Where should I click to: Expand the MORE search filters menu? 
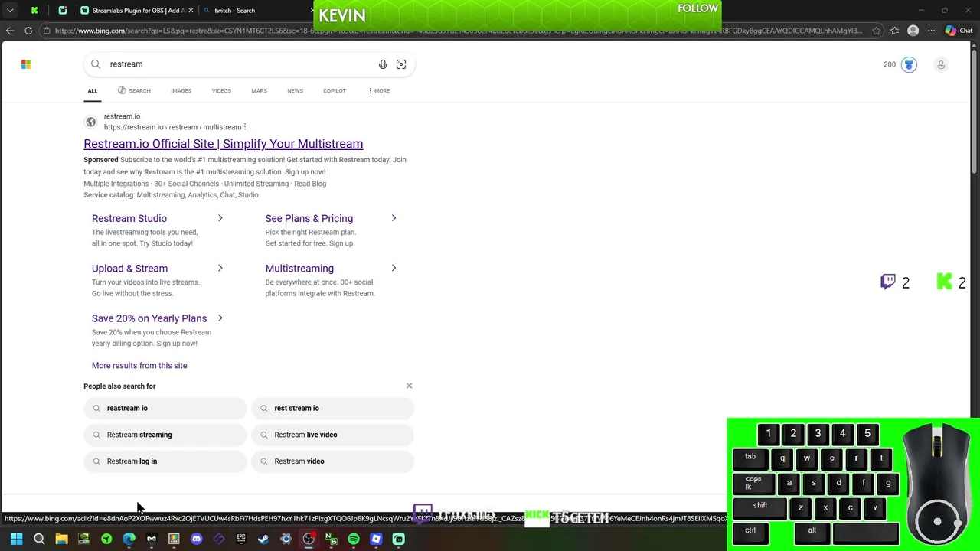pyautogui.click(x=379, y=91)
